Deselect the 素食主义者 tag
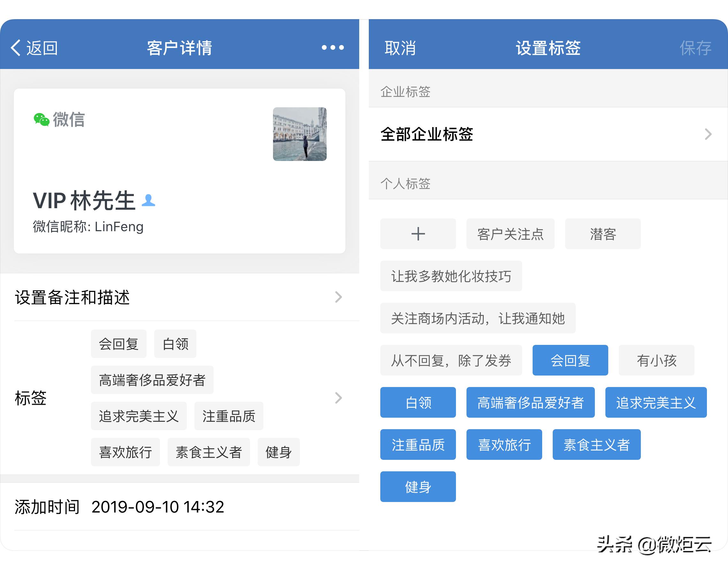 (x=596, y=445)
